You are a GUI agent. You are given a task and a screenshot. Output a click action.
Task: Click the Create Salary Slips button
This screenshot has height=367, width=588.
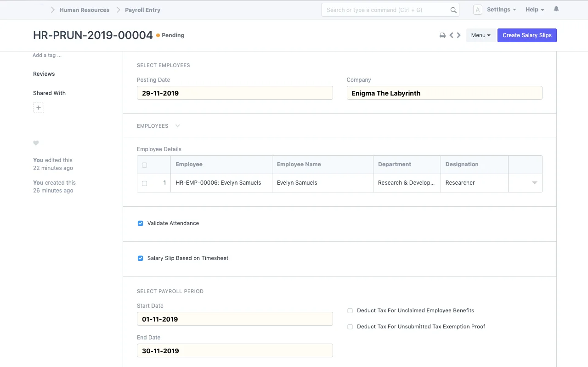[527, 35]
